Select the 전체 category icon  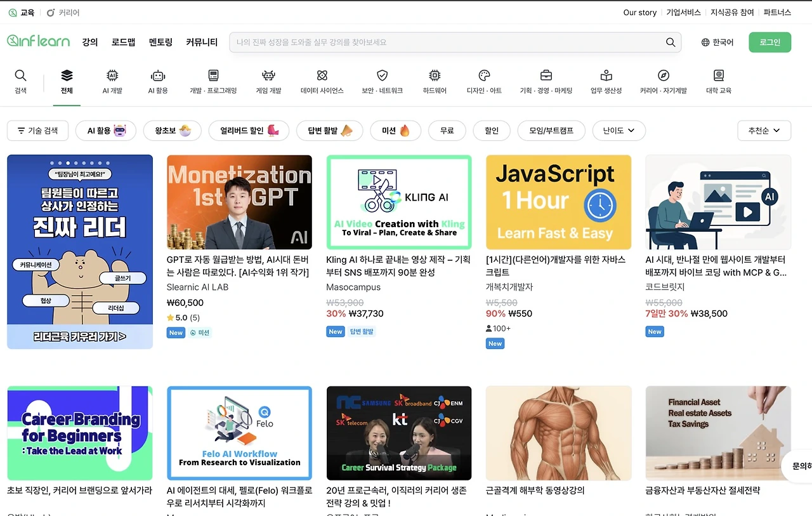[x=67, y=76]
